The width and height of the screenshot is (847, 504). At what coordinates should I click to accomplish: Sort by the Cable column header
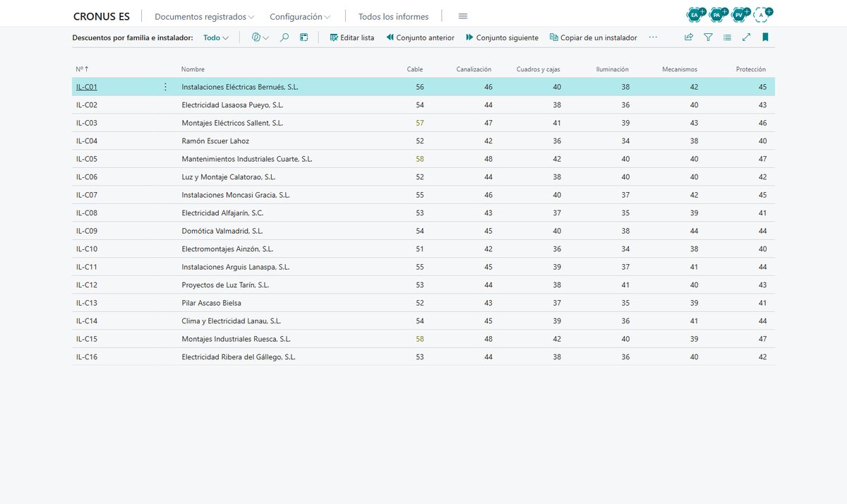pos(415,69)
